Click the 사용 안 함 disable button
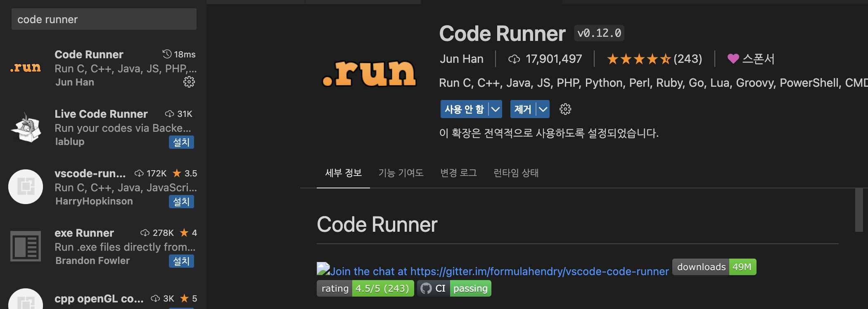 click(x=464, y=109)
